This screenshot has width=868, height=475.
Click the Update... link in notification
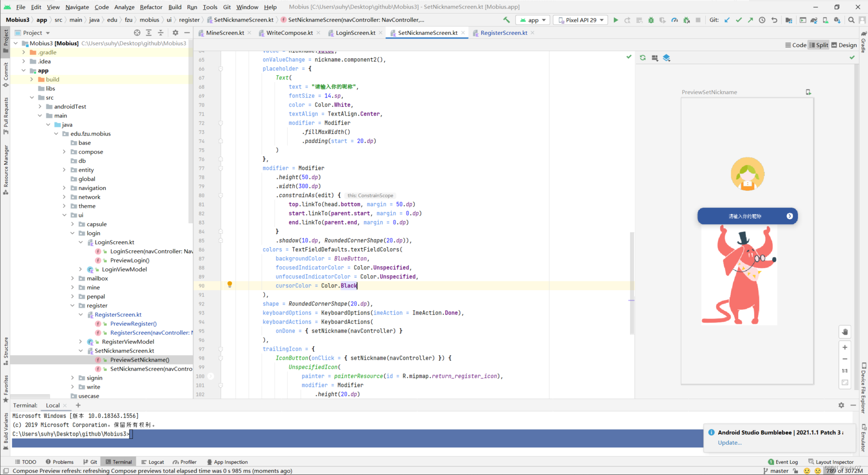point(730,442)
